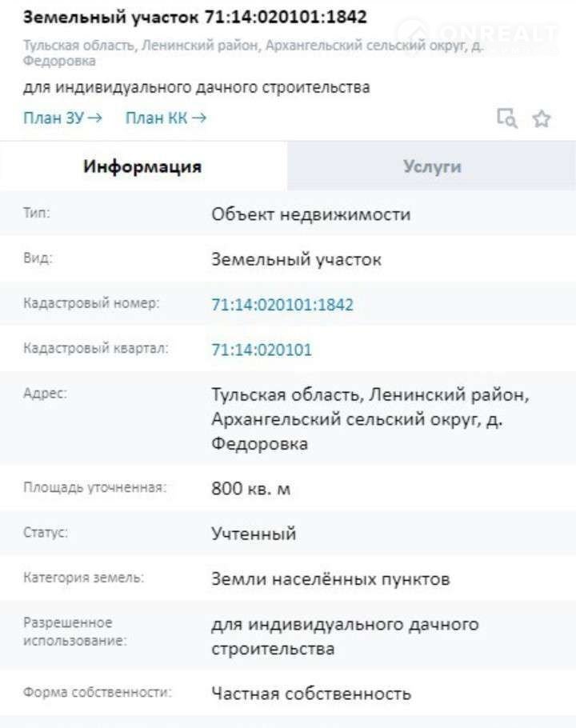
Task: Open cadastral number link 71:14:020101:1842
Action: click(x=282, y=305)
